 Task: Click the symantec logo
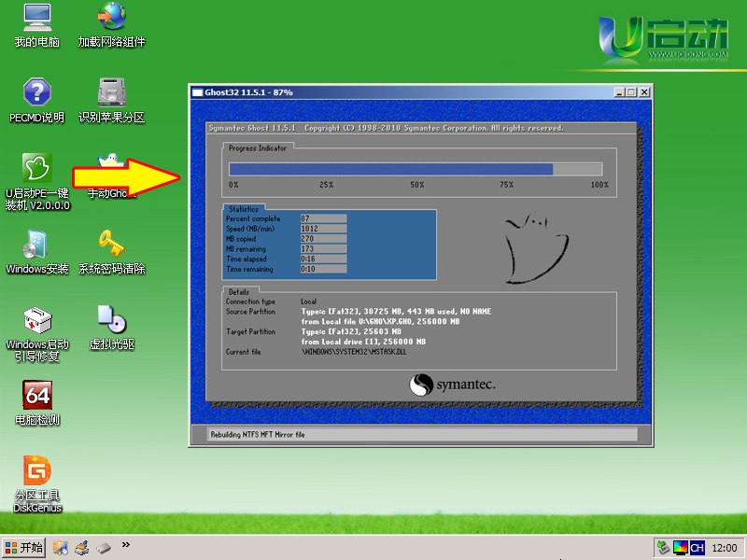[452, 385]
